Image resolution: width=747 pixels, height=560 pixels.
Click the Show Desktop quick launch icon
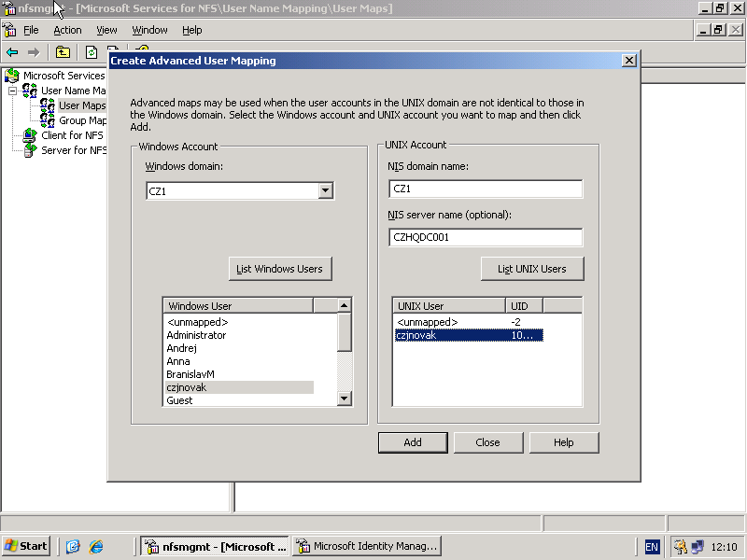click(x=73, y=546)
